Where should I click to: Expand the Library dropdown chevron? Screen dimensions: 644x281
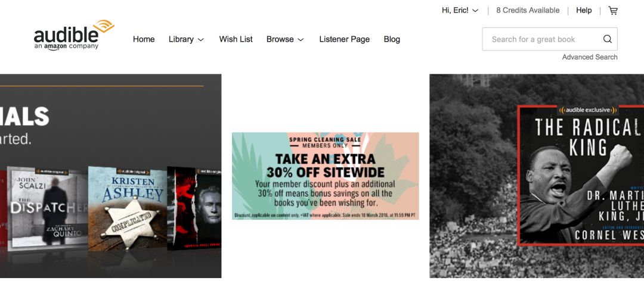point(201,40)
